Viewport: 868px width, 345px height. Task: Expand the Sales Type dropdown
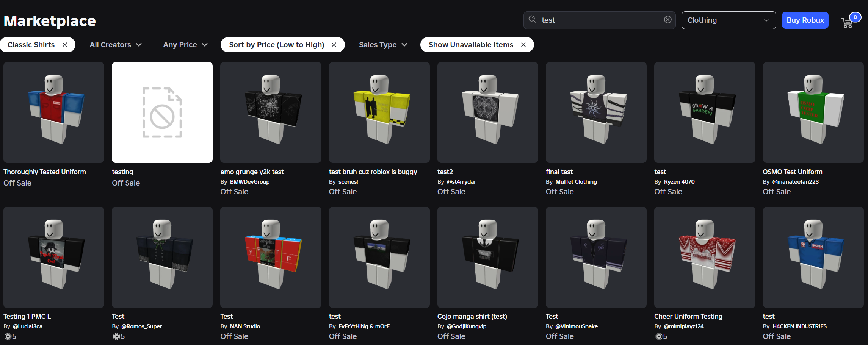pyautogui.click(x=383, y=45)
